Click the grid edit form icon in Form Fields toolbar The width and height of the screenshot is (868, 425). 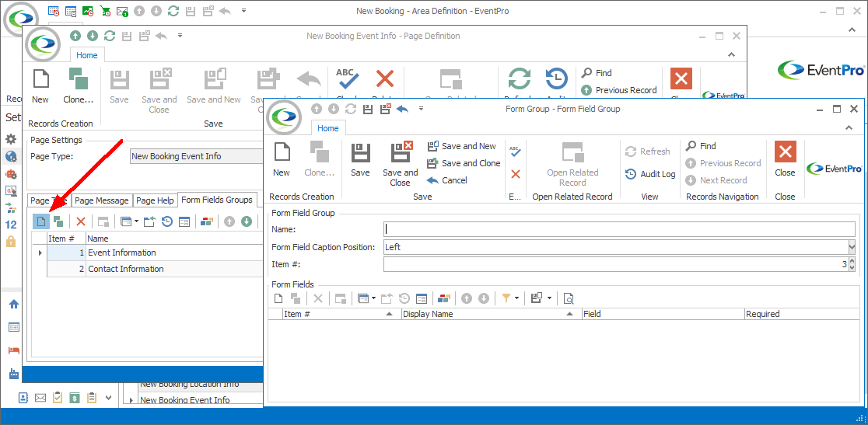click(x=422, y=298)
